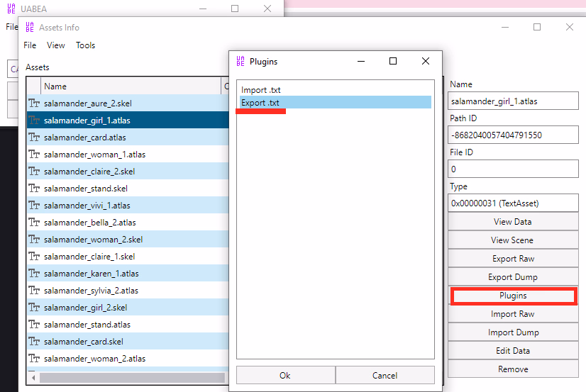
Task: Open the Tools menu
Action: coord(85,45)
